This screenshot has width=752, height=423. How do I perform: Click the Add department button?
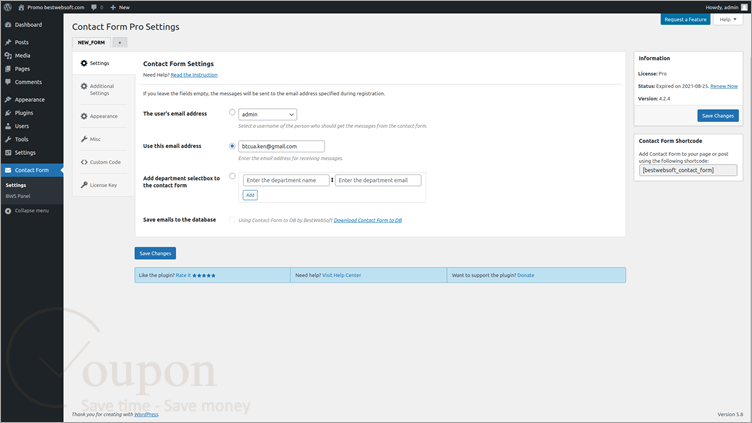point(250,195)
